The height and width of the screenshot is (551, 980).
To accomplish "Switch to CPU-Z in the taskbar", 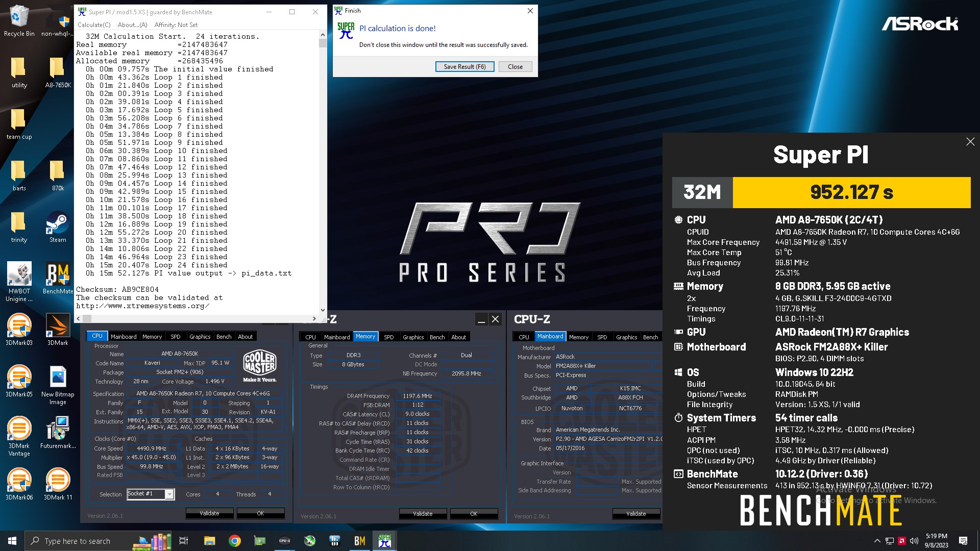I will (285, 541).
